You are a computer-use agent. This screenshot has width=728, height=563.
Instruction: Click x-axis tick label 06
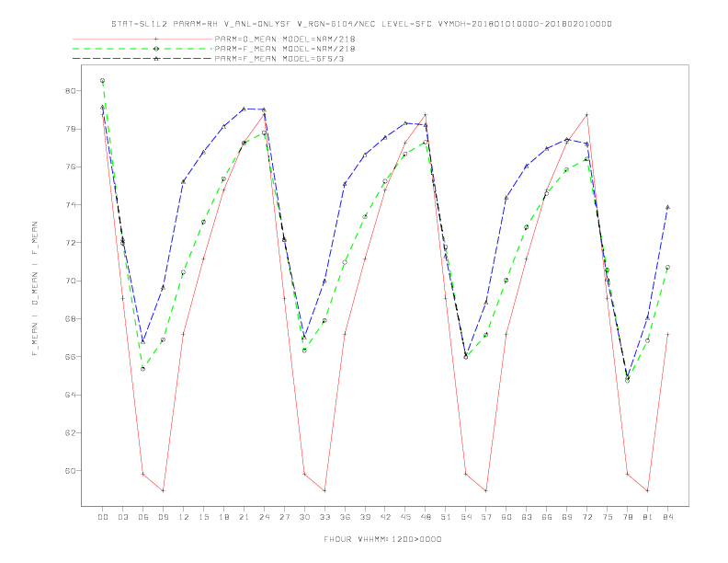pyautogui.click(x=143, y=517)
